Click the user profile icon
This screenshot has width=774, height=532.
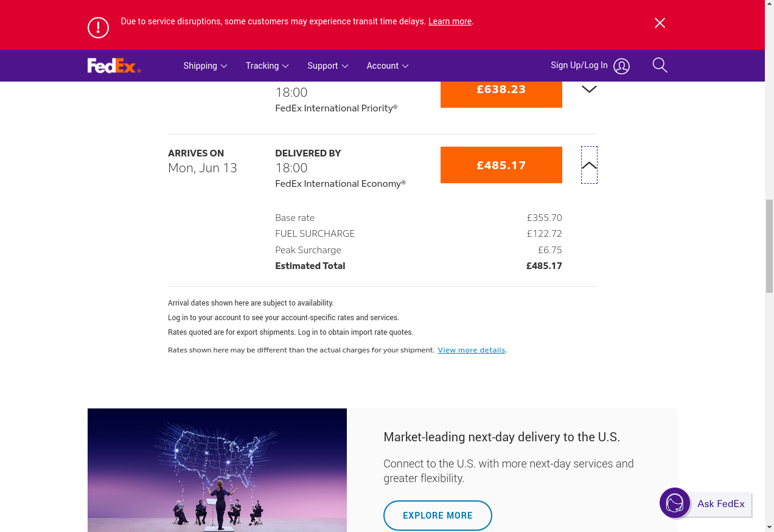coord(621,66)
